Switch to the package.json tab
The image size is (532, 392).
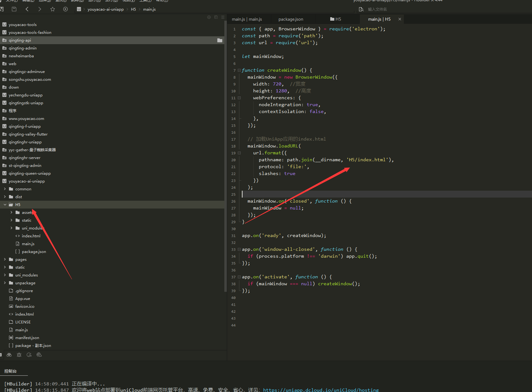(x=291, y=19)
